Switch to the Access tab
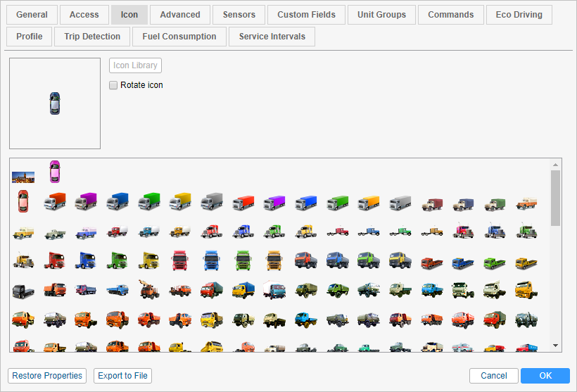Viewport: 577px width, 392px height. (x=84, y=15)
